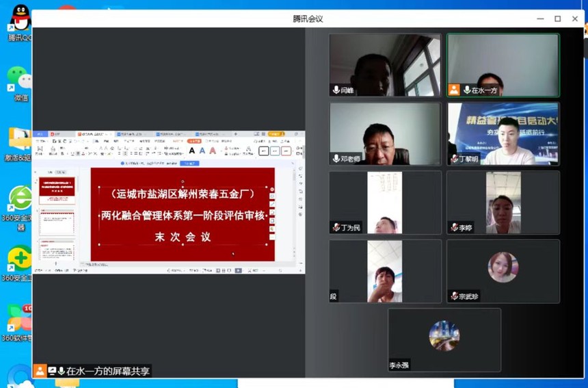588x388 pixels.
Task: Click the muted microphone icon on 丁为民's tile
Action: tap(336, 227)
